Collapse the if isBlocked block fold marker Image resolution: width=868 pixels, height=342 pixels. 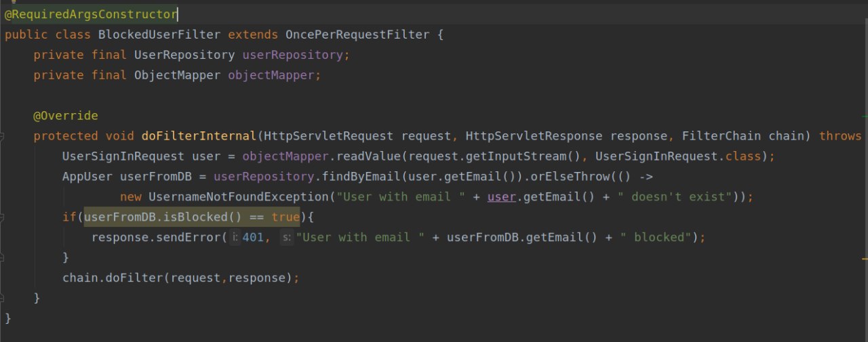pos(2,217)
